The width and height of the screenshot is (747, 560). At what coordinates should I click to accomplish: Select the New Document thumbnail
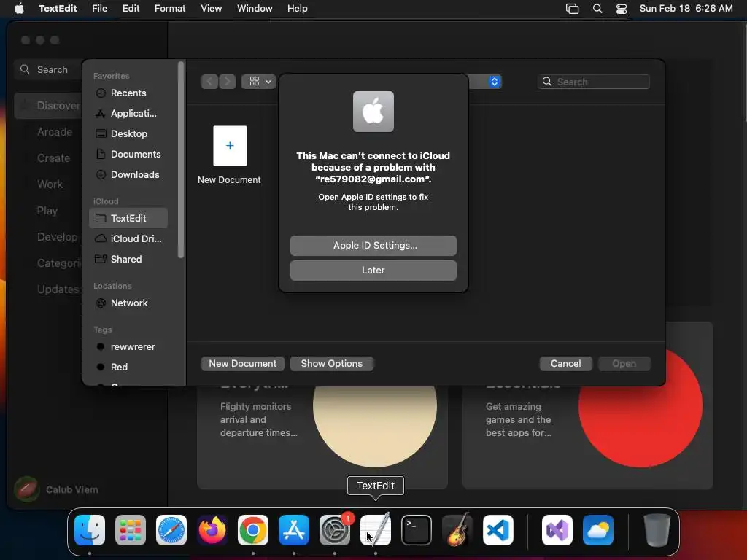[230, 146]
